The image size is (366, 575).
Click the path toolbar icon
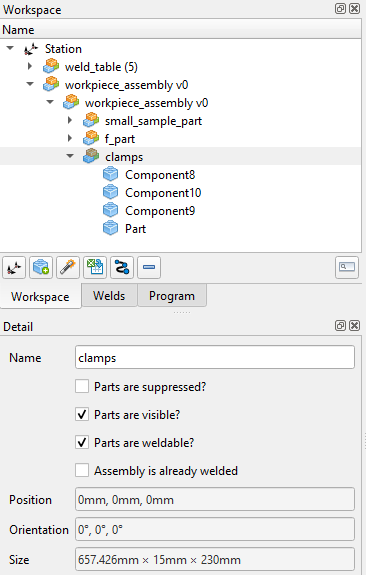(122, 268)
